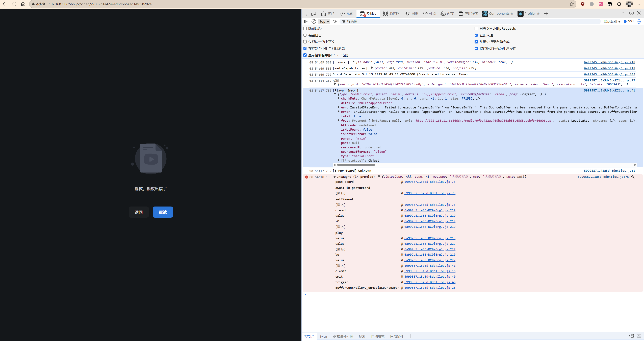The height and width of the screenshot is (341, 644).
Task: Create a live expression via the eye icon
Action: point(335,21)
